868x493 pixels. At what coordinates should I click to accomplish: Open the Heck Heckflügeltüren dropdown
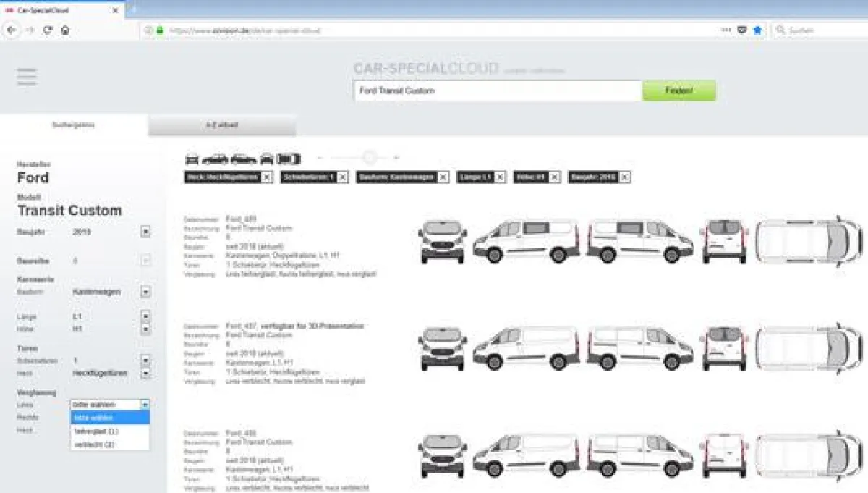145,373
